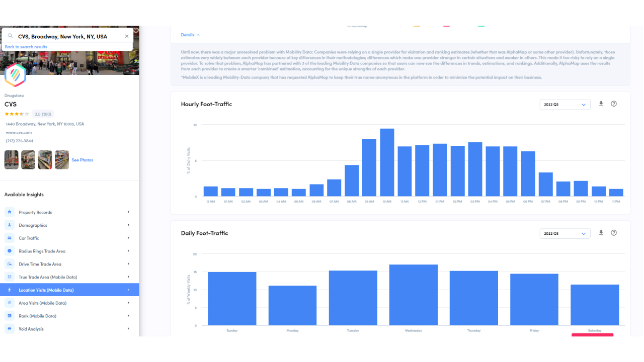The image size is (644, 362).
Task: Open the second CVS photo thumbnail
Action: coord(28,160)
